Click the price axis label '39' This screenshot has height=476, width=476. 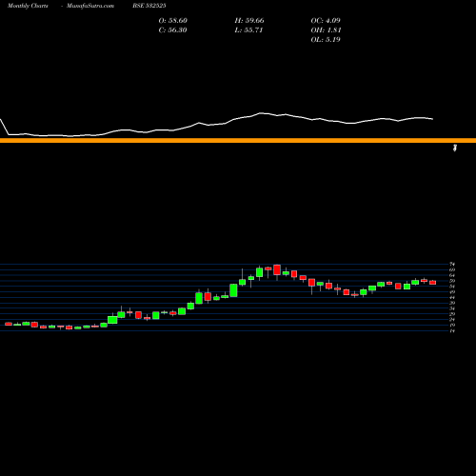[452, 303]
